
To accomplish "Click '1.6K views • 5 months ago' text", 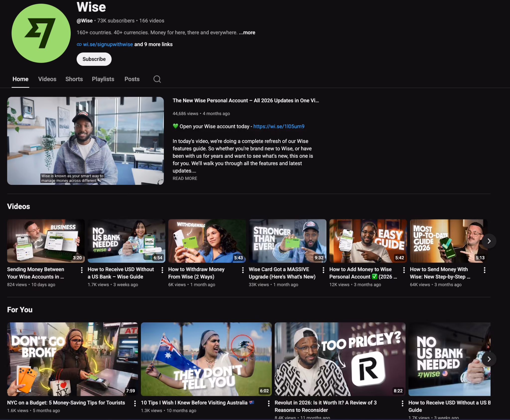I will click(x=33, y=411).
